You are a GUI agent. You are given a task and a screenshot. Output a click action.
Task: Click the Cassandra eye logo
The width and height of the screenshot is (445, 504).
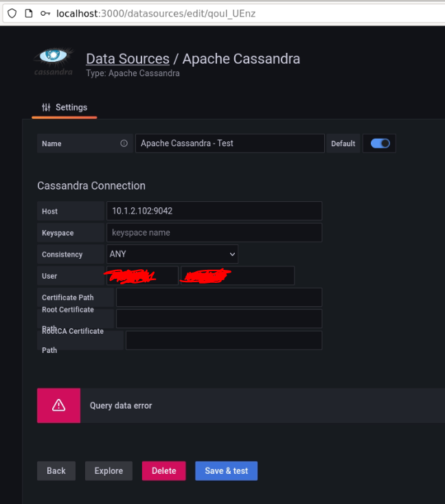tap(54, 62)
